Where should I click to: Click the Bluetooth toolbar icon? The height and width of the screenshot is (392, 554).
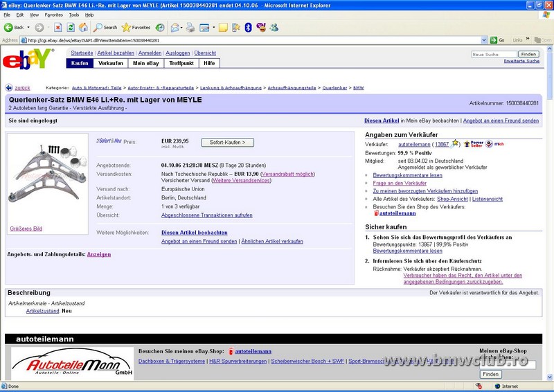[249, 28]
